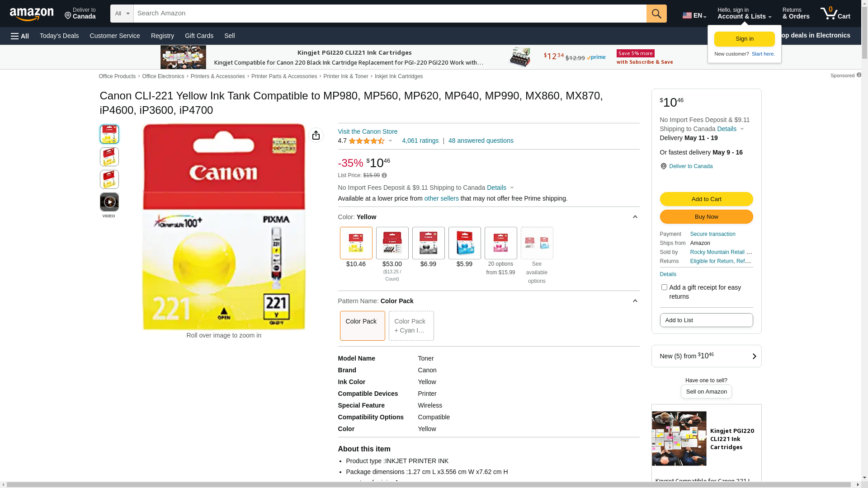This screenshot has width=868, height=488.
Task: Click the Deliver to Canada location icon
Action: pyautogui.click(x=663, y=166)
